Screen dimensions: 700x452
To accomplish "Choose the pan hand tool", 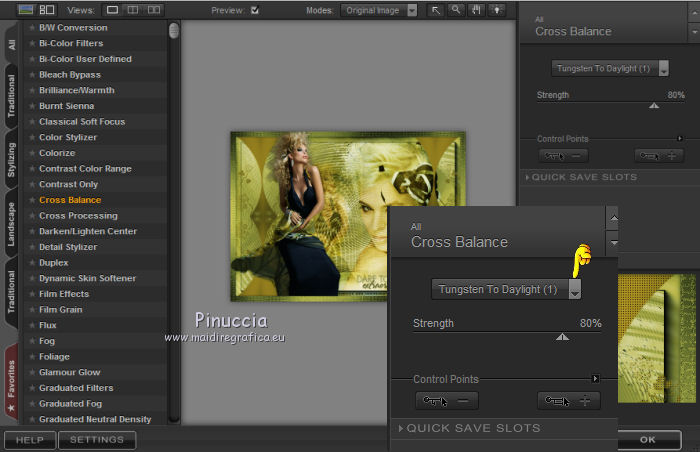I will 474,10.
